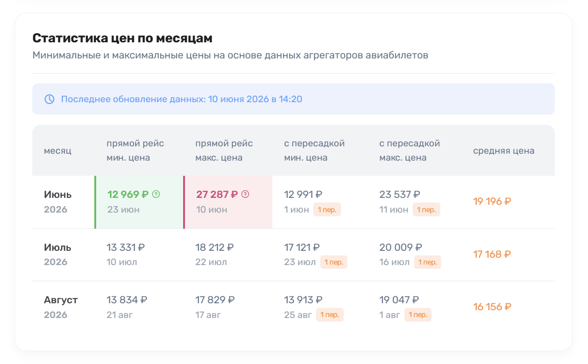Click the 17 829 ₽ August maximum price
This screenshot has height=364, width=588.
click(215, 300)
